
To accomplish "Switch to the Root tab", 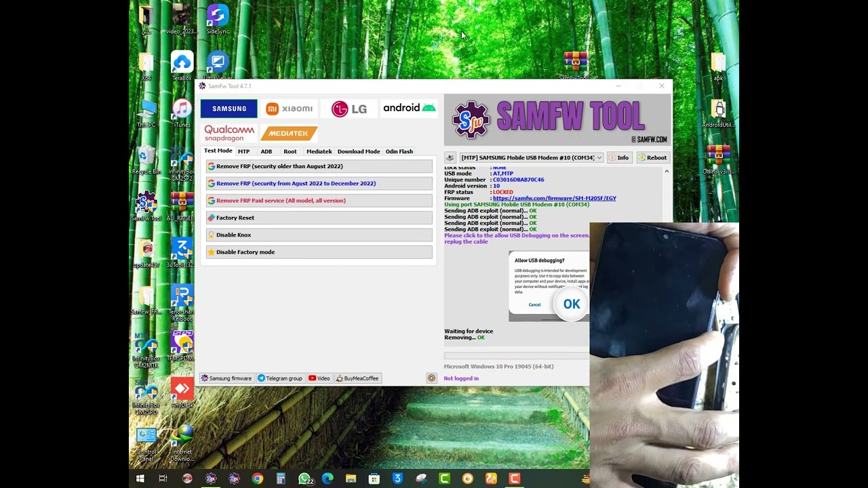I will [x=290, y=151].
